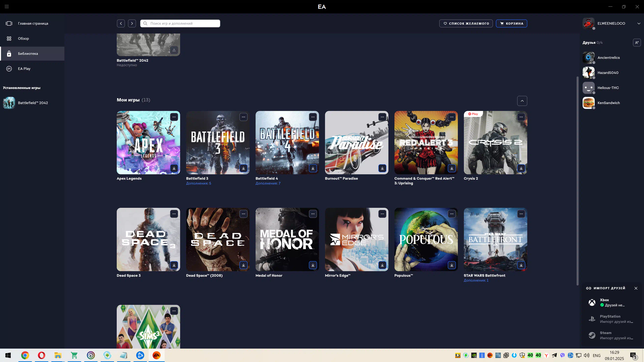Go forward with the right arrow button
The width and height of the screenshot is (644, 362).
(132, 23)
